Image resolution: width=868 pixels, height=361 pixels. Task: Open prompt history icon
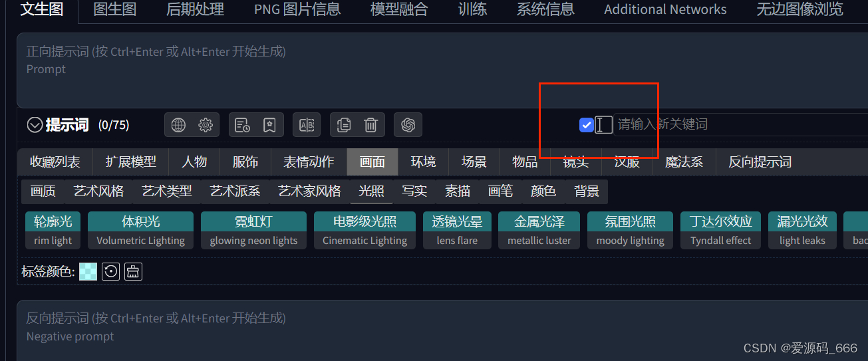click(x=243, y=125)
